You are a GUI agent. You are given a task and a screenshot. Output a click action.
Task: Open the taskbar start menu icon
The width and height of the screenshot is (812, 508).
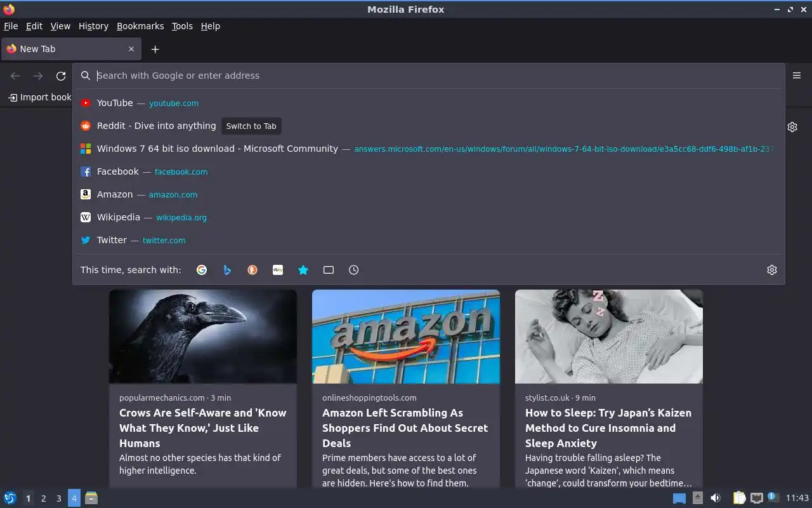coord(10,498)
